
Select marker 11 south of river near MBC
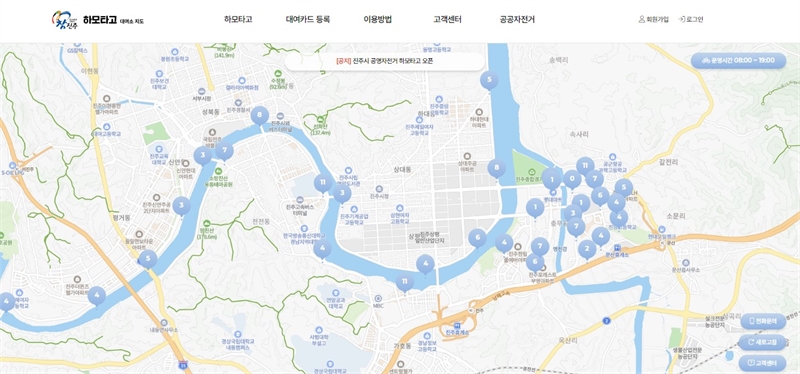point(405,282)
